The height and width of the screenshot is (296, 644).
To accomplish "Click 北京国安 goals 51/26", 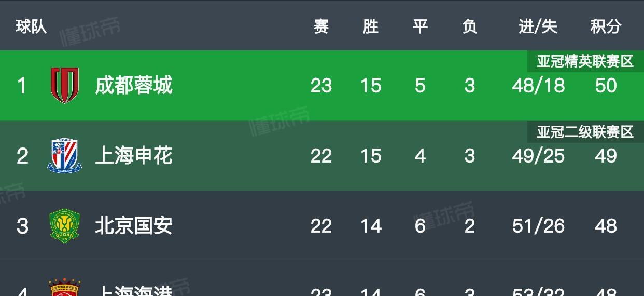I will point(538,226).
